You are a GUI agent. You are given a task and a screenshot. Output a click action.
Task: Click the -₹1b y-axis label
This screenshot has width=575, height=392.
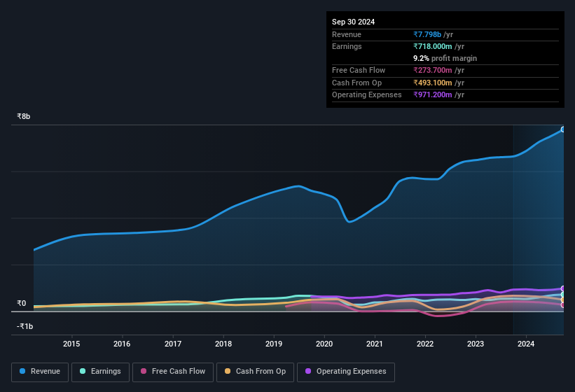25,326
